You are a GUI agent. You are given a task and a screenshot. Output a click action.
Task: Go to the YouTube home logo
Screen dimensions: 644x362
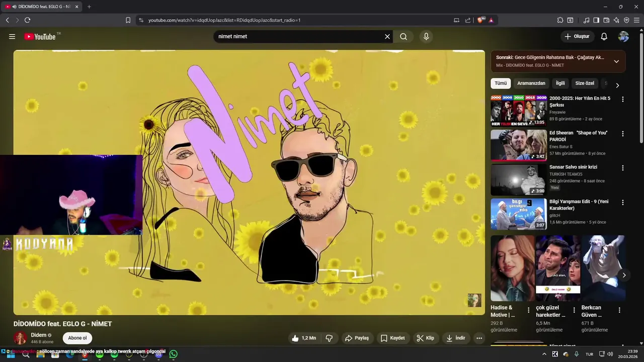pos(40,36)
